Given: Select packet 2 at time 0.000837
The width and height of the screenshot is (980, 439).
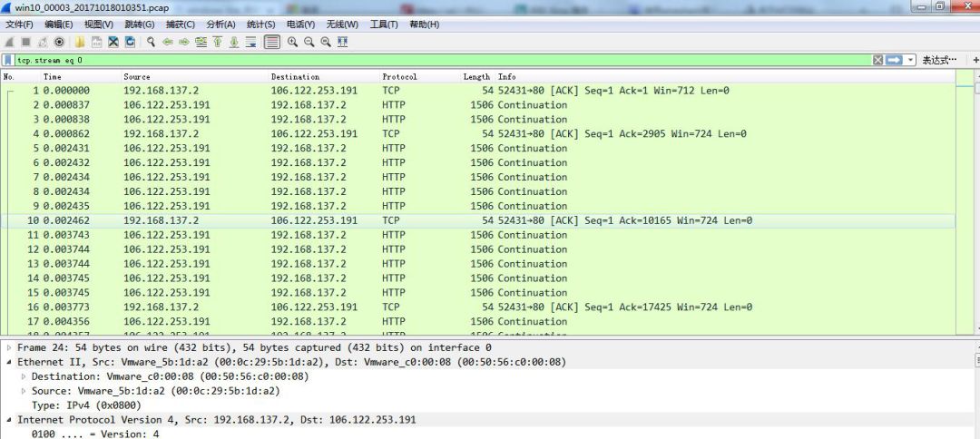Looking at the screenshot, I should click(x=477, y=105).
